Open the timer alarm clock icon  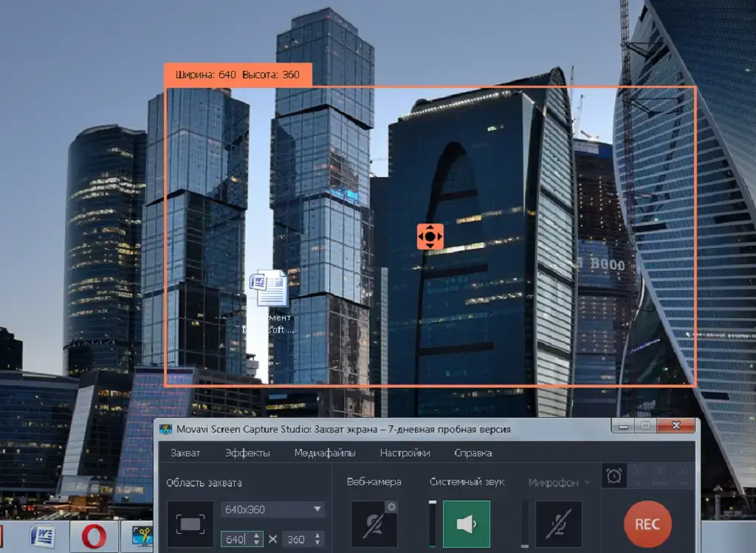[614, 476]
